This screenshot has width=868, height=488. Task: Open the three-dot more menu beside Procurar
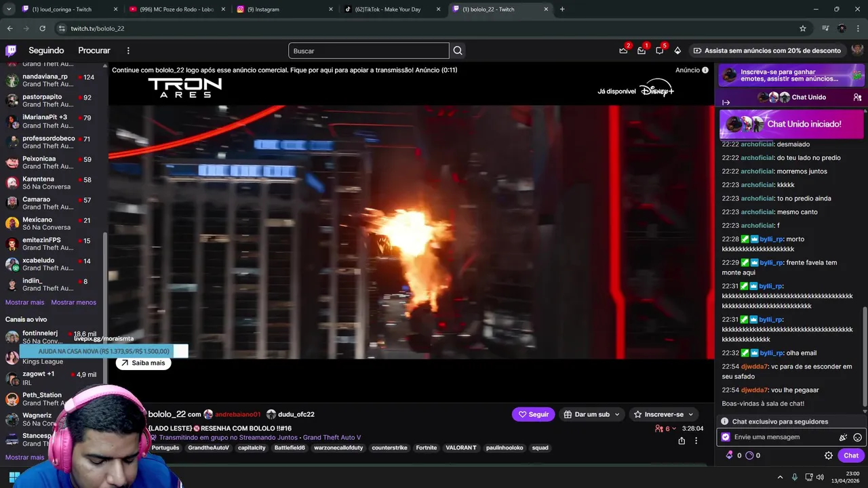coord(128,51)
